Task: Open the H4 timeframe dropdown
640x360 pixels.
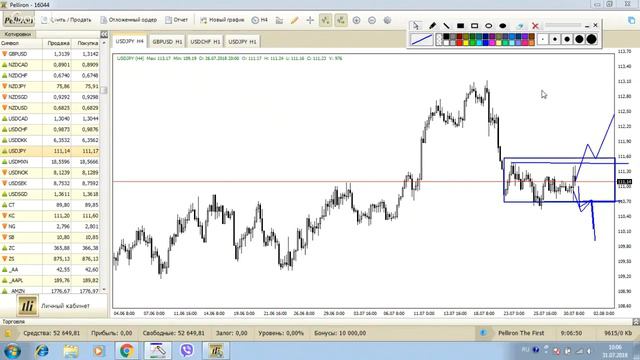Action: [x=260, y=20]
